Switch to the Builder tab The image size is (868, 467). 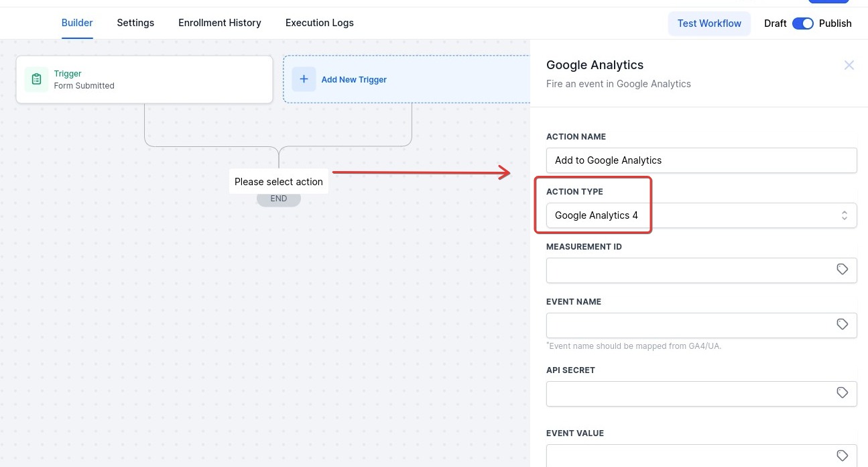pos(77,23)
